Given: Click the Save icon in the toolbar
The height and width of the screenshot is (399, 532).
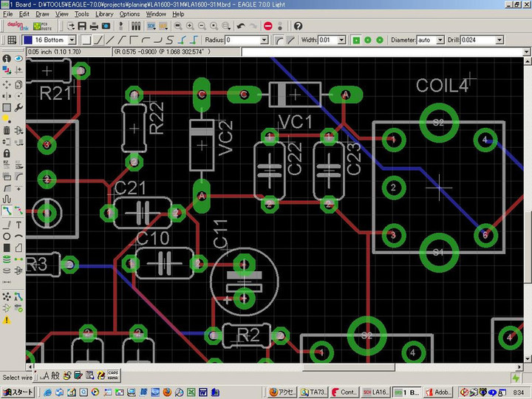Looking at the screenshot, I should (x=81, y=26).
